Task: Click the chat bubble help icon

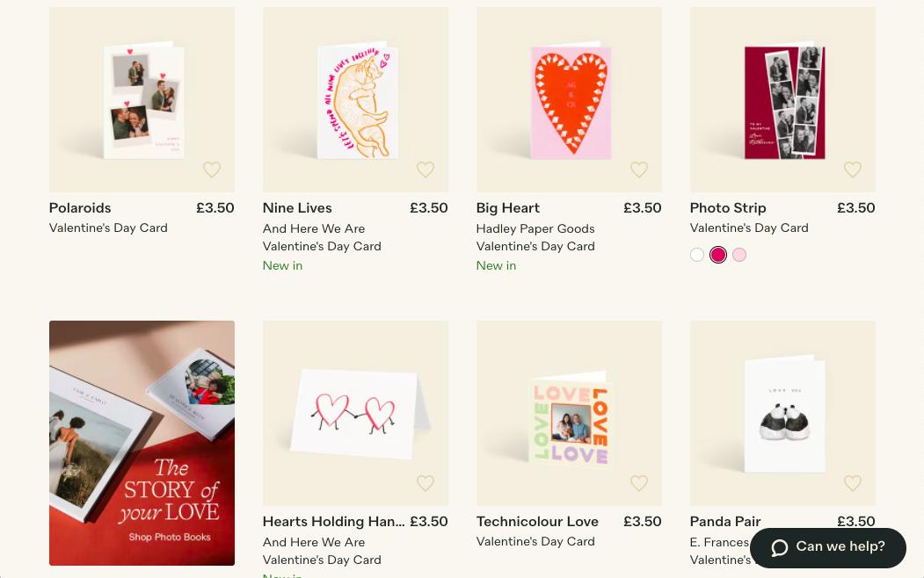Action: 780,547
